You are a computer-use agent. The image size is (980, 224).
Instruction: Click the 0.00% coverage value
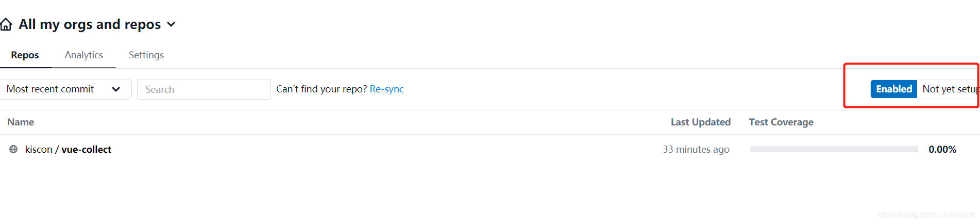pos(942,149)
